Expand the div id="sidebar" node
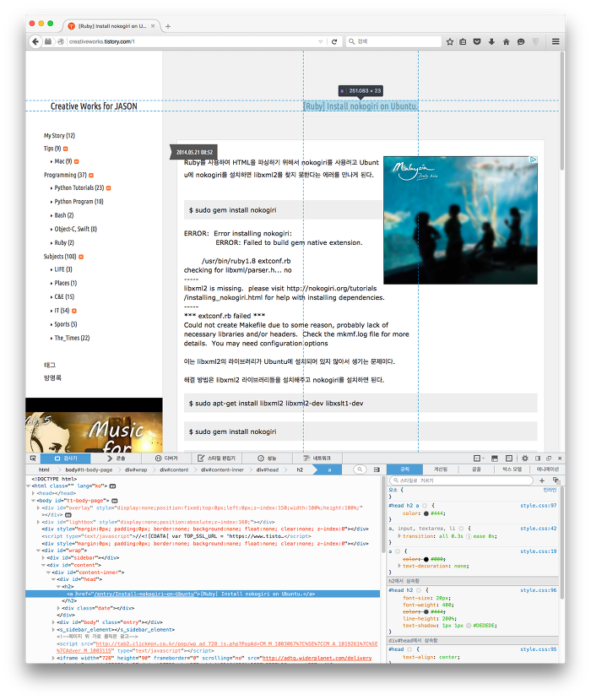The height and width of the screenshot is (700, 591). [43, 558]
